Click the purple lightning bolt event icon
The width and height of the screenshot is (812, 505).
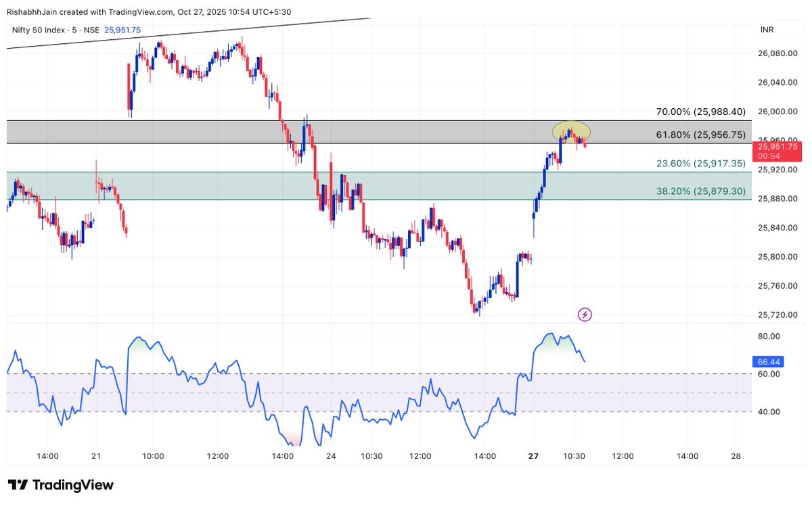(585, 314)
